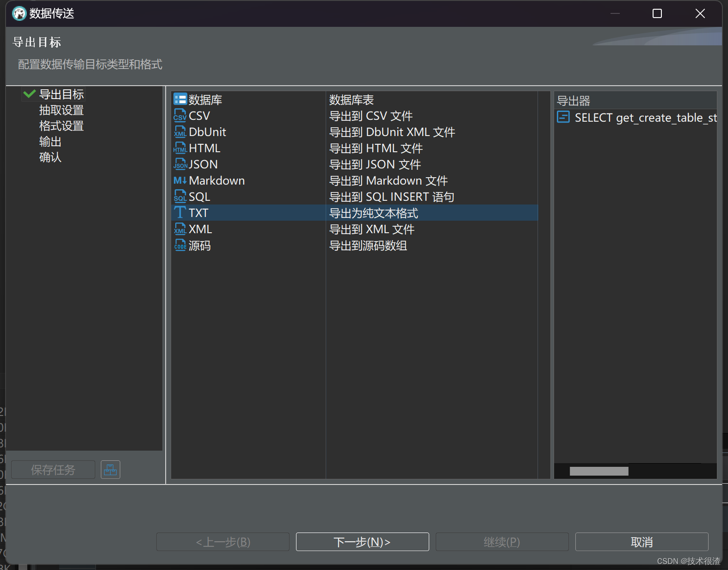This screenshot has width=728, height=570.
Task: Select row 导出到 HTML 文件
Action: [376, 148]
